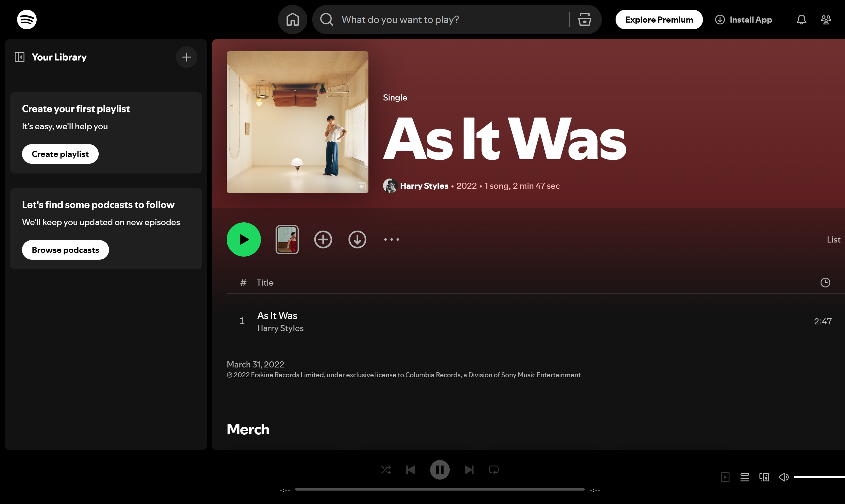This screenshot has height=504, width=845.
Task: Open the queue panel
Action: point(744,477)
